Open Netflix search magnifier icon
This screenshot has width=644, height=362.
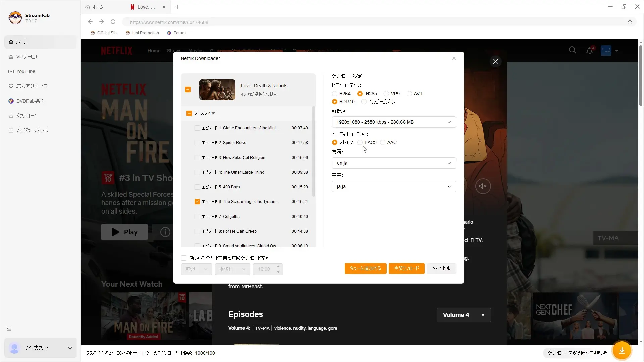click(x=573, y=50)
